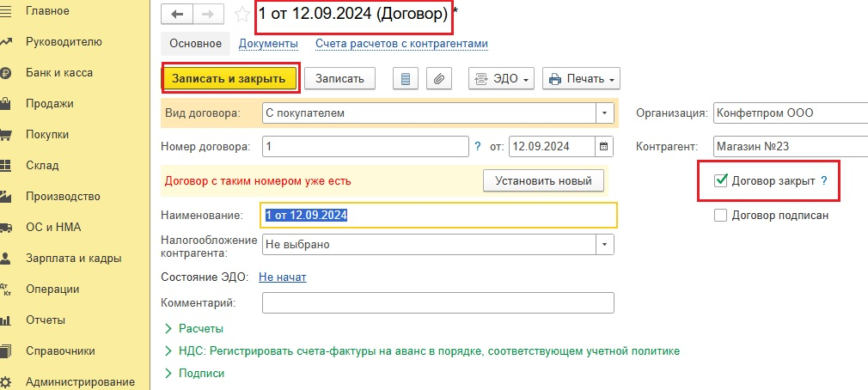
Task: Open the Налогообложение контрагента dropdown arrow
Action: coord(604,245)
